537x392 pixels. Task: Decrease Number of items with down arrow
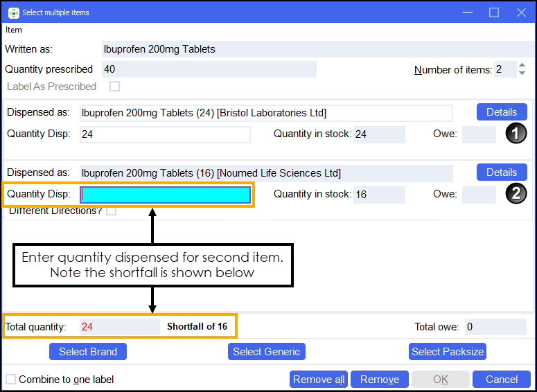(x=522, y=73)
